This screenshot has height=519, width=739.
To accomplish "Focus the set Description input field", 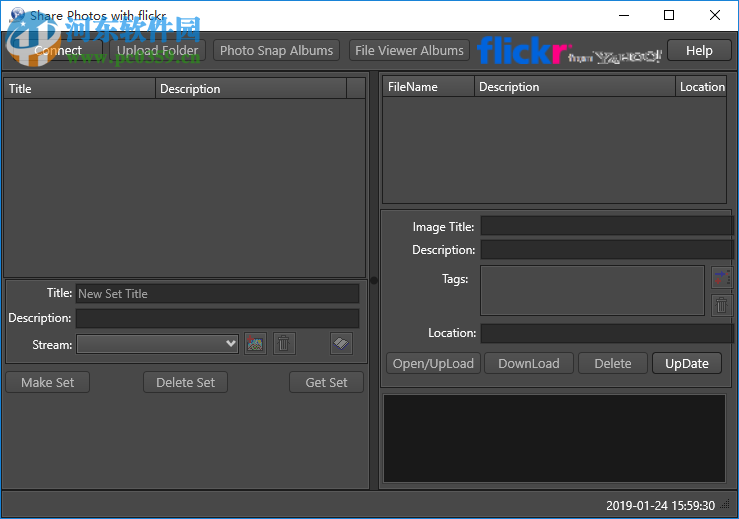I will click(217, 318).
